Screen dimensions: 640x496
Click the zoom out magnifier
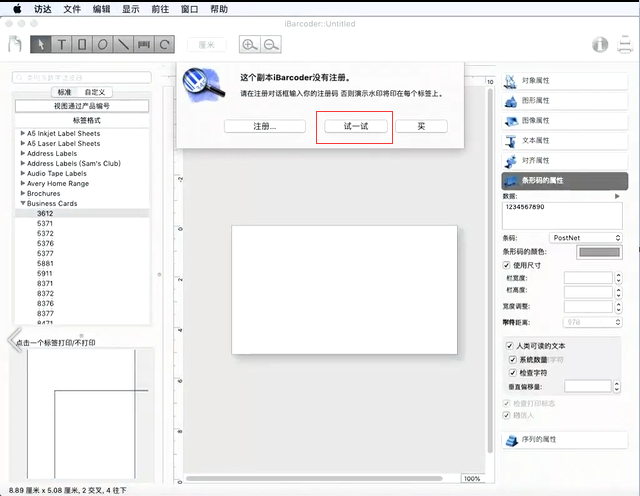271,44
